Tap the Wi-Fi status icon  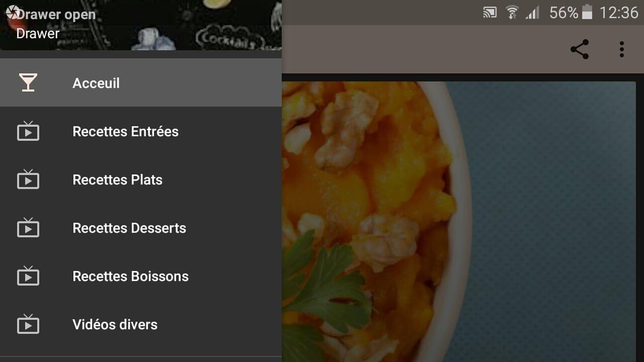[512, 13]
